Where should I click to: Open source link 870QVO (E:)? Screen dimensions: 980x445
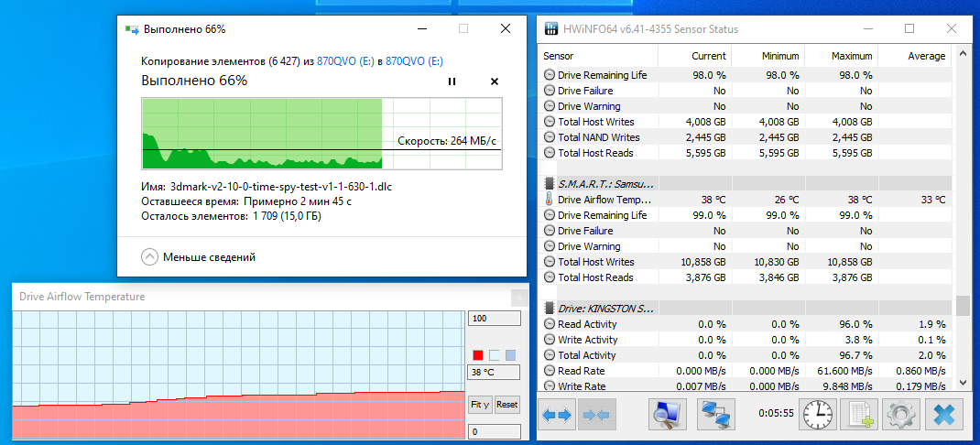tap(345, 61)
